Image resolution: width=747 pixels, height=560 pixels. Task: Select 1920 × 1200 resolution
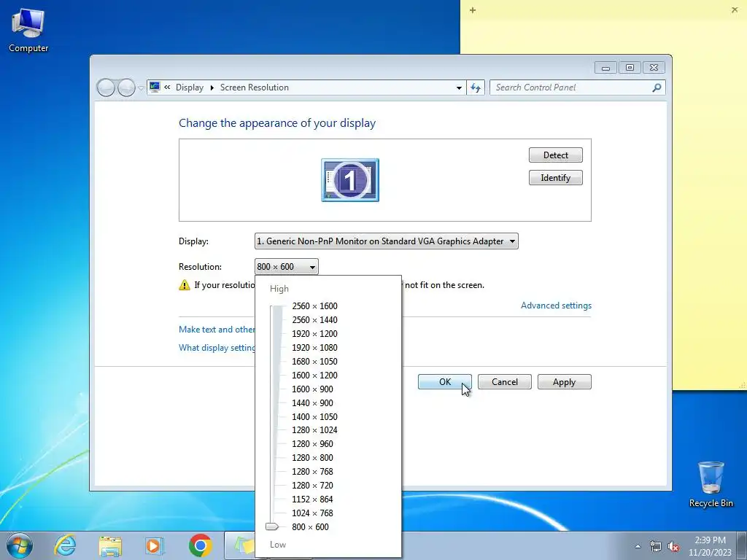314,334
